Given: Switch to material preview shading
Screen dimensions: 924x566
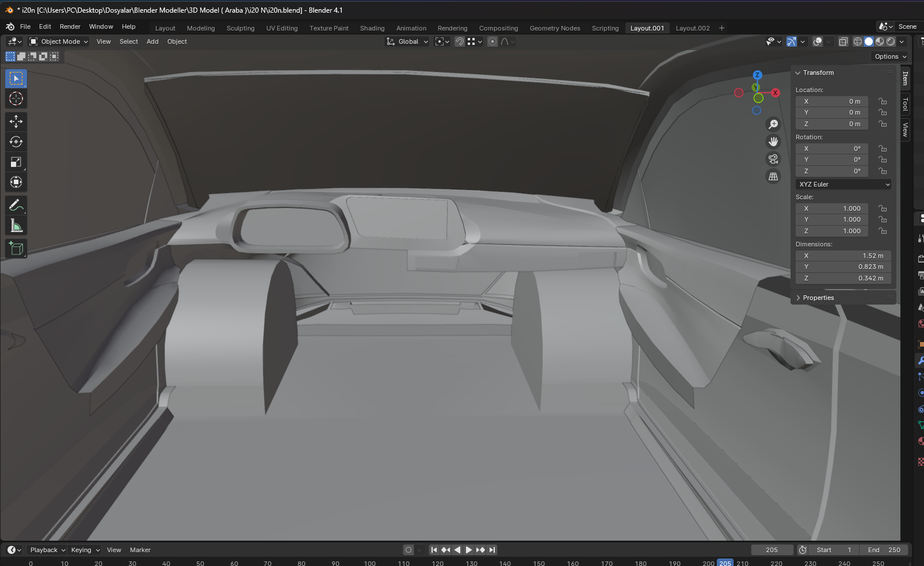Looking at the screenshot, I should 880,41.
